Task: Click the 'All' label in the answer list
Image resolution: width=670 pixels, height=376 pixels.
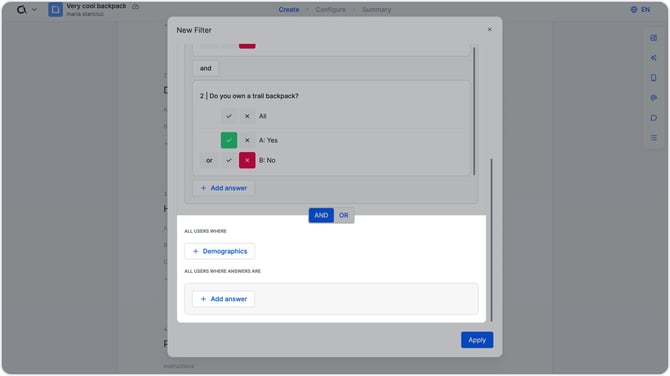Action: [262, 116]
